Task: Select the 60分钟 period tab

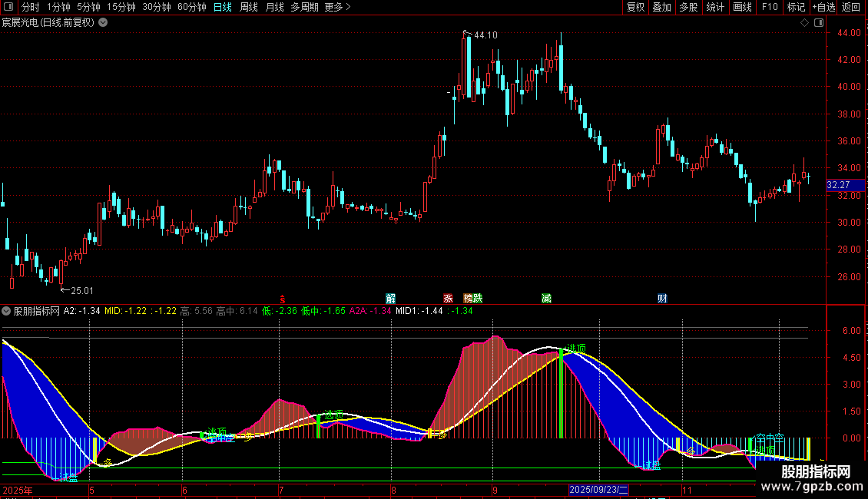Action: (191, 8)
